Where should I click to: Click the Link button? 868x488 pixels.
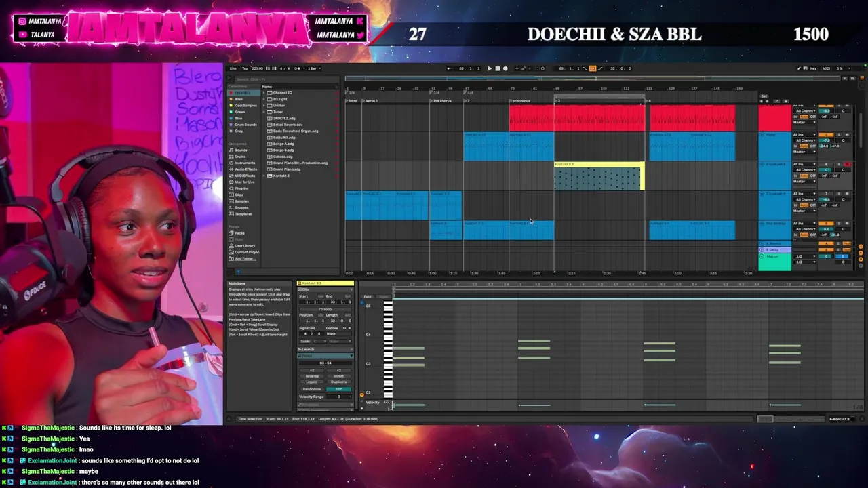click(x=233, y=68)
